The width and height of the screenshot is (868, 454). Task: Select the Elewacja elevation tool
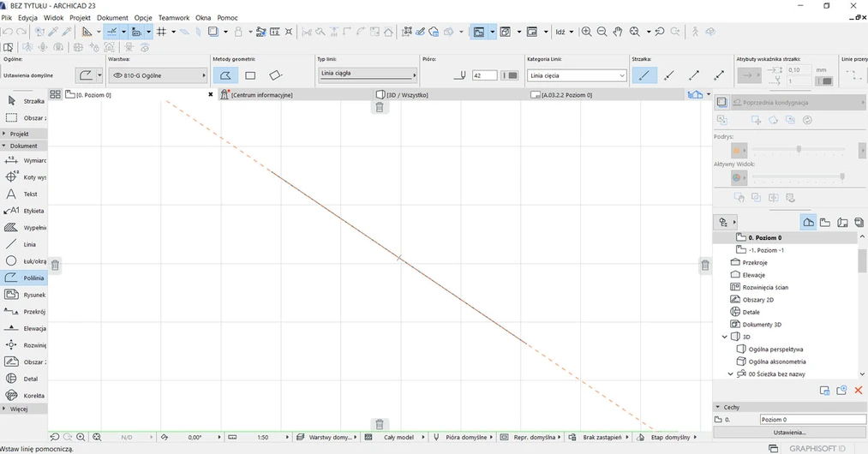24,328
